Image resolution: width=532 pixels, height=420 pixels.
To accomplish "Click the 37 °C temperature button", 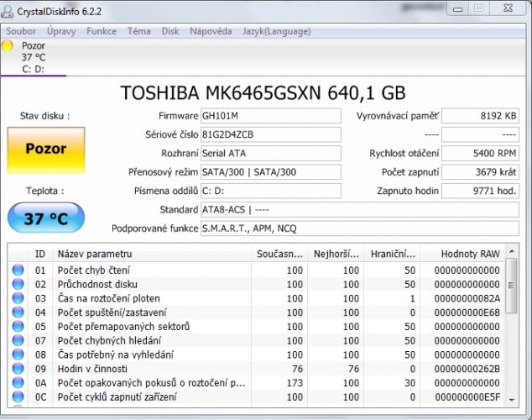I will [46, 218].
